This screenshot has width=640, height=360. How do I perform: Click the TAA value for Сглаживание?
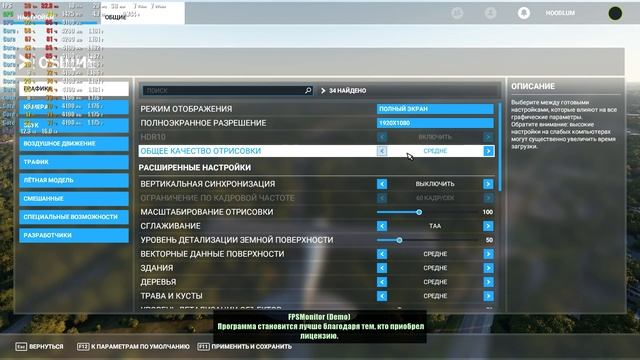(435, 226)
